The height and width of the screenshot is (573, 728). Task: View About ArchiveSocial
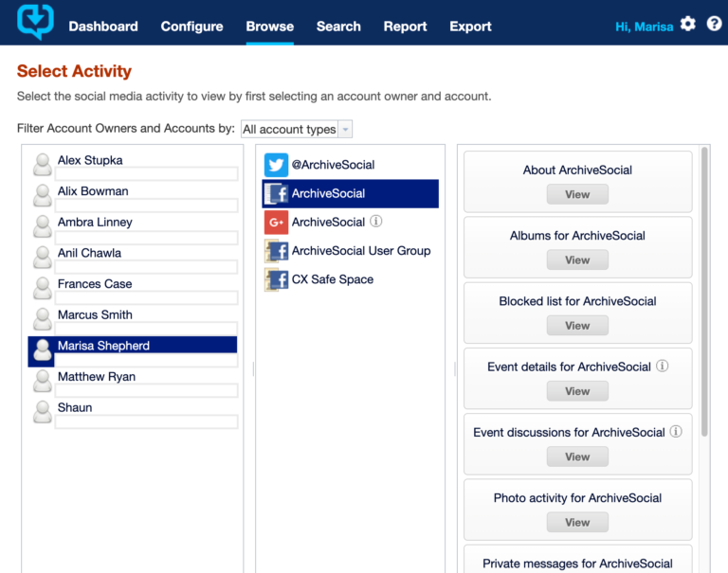(577, 194)
